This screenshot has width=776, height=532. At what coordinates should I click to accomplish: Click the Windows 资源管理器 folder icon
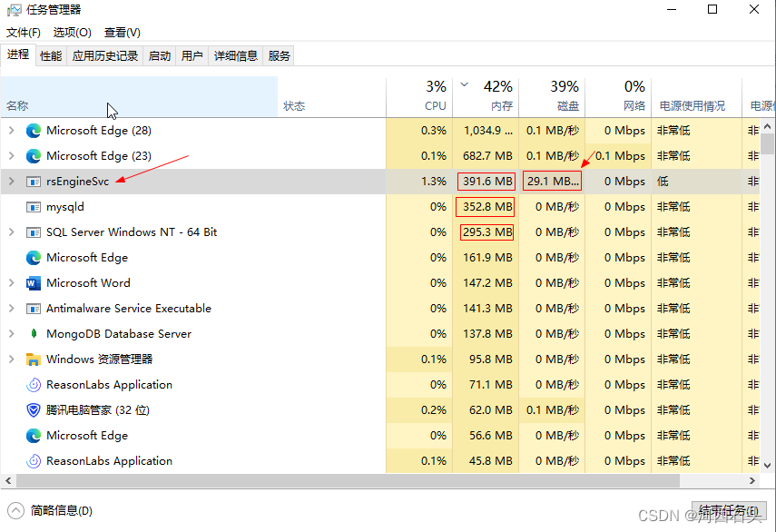(34, 360)
